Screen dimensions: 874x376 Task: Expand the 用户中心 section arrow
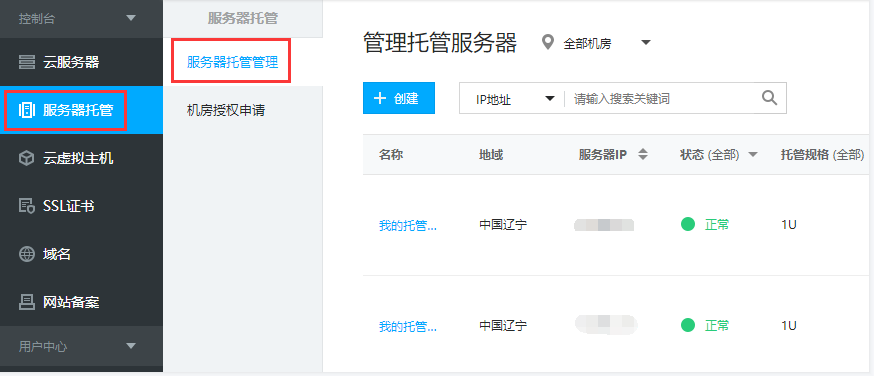(x=131, y=346)
